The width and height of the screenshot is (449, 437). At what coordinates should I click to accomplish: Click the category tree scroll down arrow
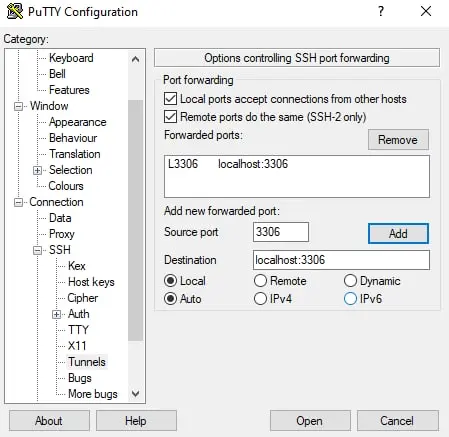tap(135, 394)
